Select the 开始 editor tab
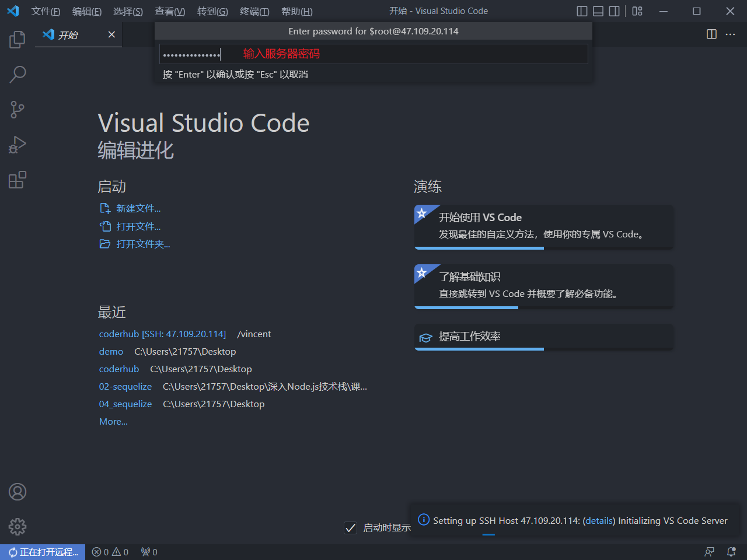Image resolution: width=747 pixels, height=560 pixels. (x=78, y=34)
